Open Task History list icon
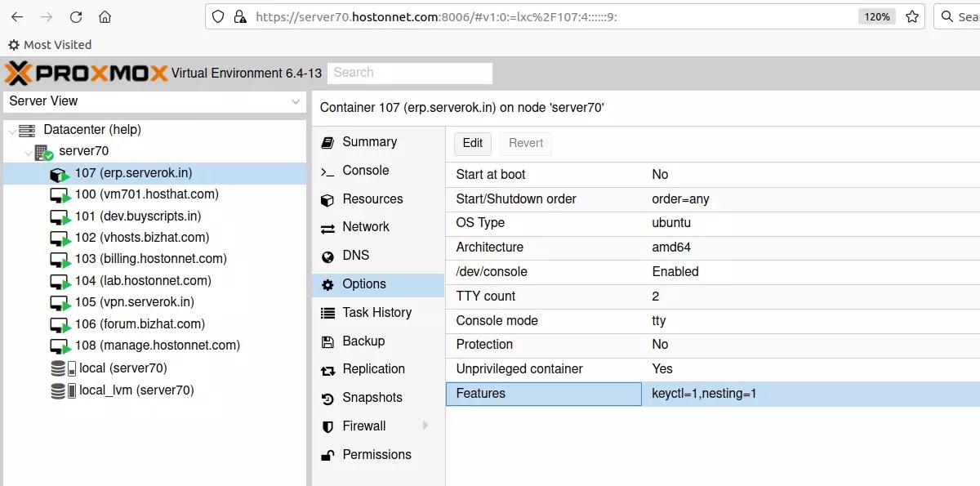The height and width of the screenshot is (486, 980). point(327,312)
